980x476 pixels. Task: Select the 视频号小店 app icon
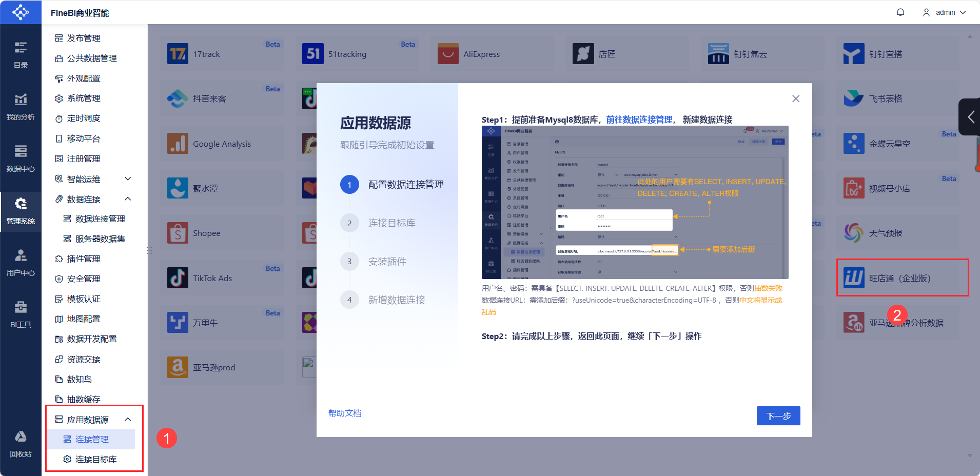click(x=854, y=188)
